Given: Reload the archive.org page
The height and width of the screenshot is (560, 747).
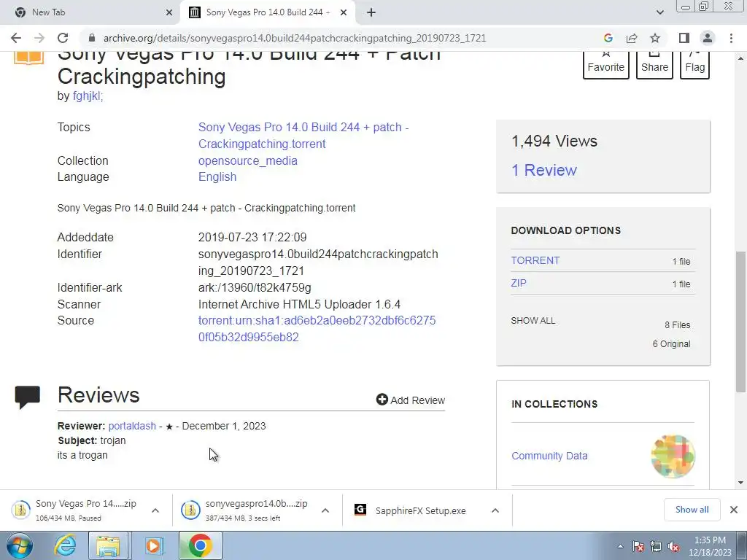Looking at the screenshot, I should [63, 38].
